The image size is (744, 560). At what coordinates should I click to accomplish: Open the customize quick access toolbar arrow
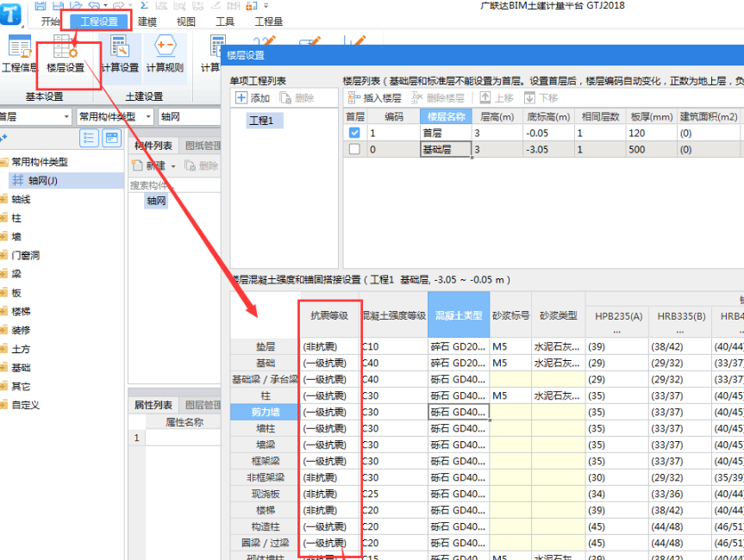(x=266, y=6)
